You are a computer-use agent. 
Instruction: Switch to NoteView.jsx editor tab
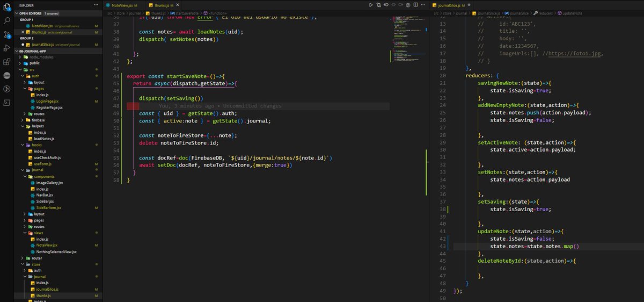[123, 4]
